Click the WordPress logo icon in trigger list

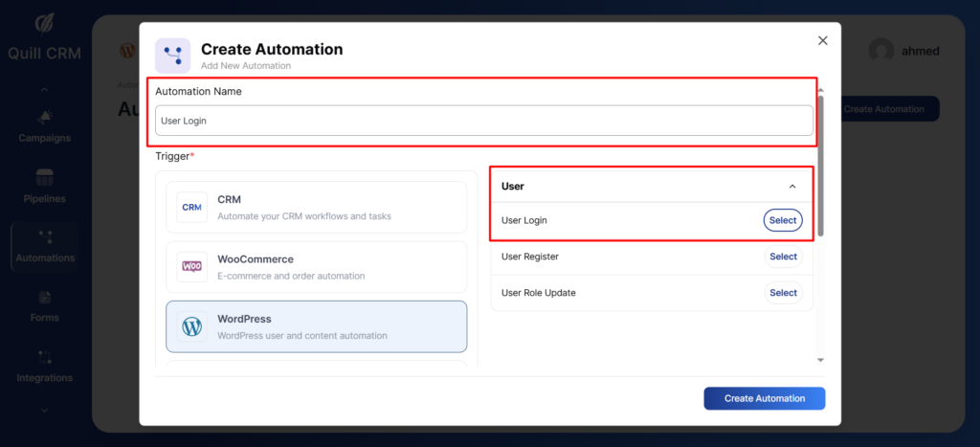(x=192, y=326)
